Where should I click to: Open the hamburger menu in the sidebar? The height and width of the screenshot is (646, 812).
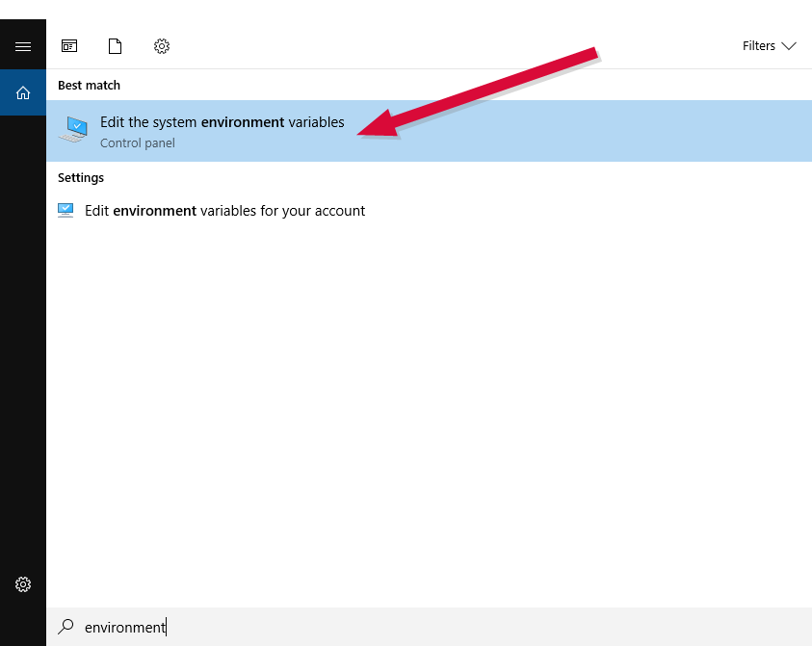23,46
